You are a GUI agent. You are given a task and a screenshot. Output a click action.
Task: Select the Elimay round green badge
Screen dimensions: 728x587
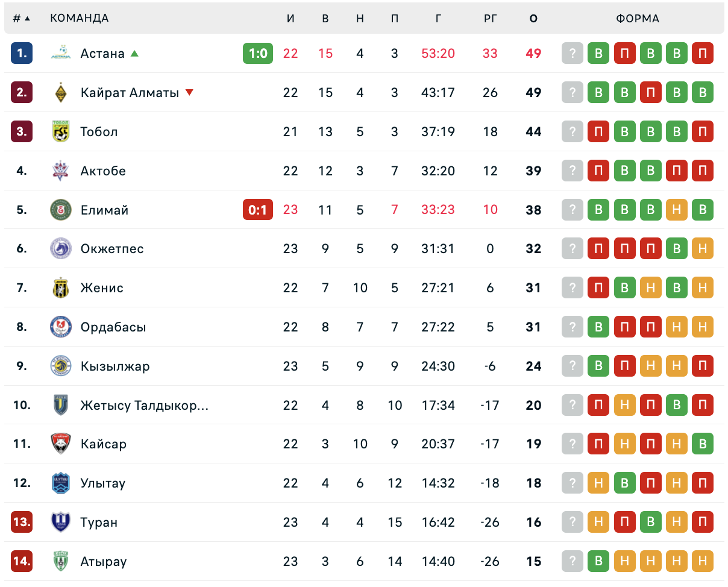coord(61,210)
